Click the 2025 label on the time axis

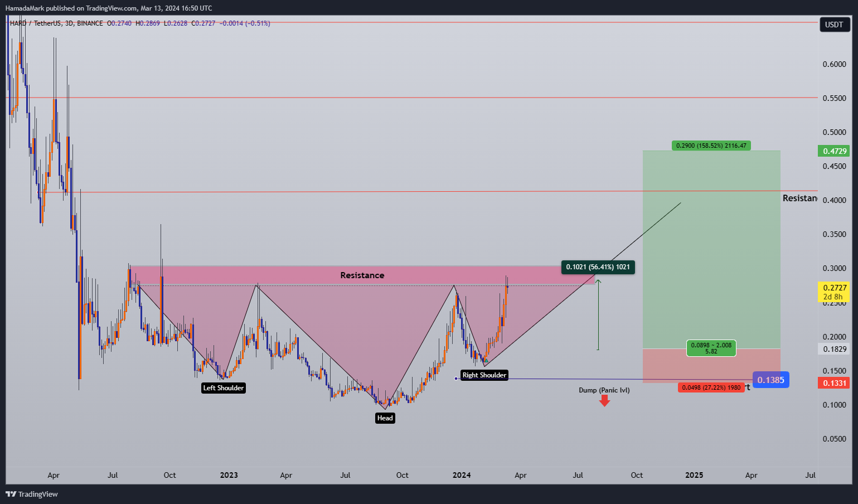point(694,476)
